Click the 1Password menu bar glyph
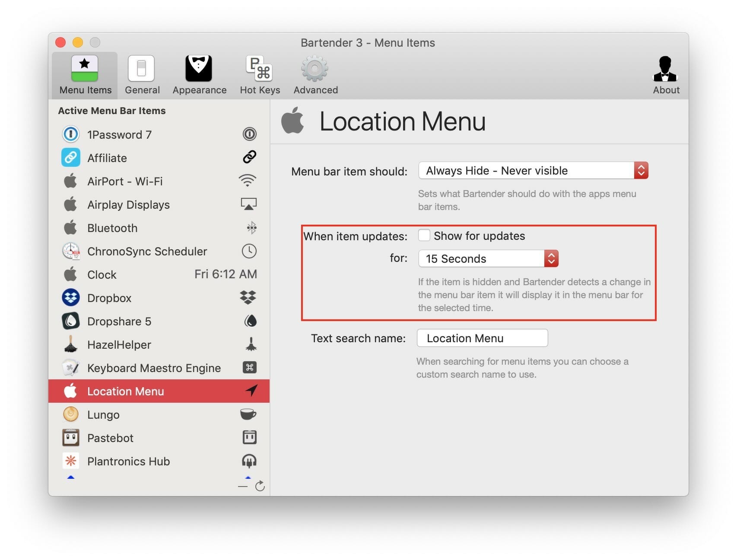 (249, 134)
